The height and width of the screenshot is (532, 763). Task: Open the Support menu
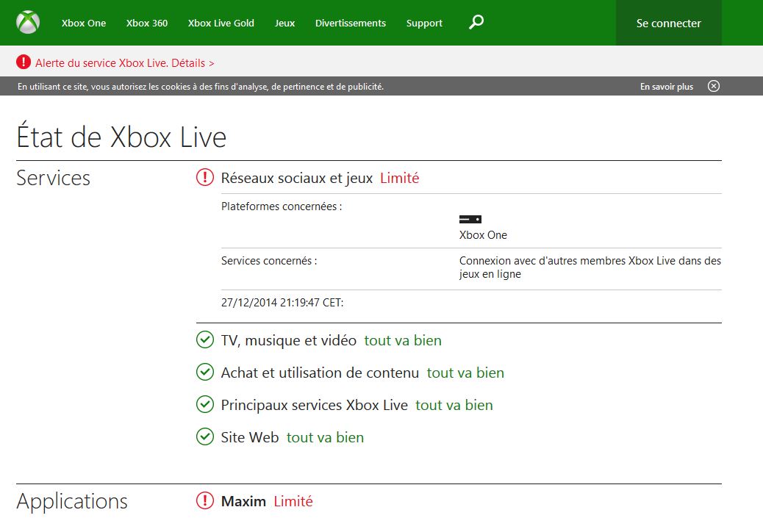(x=424, y=23)
